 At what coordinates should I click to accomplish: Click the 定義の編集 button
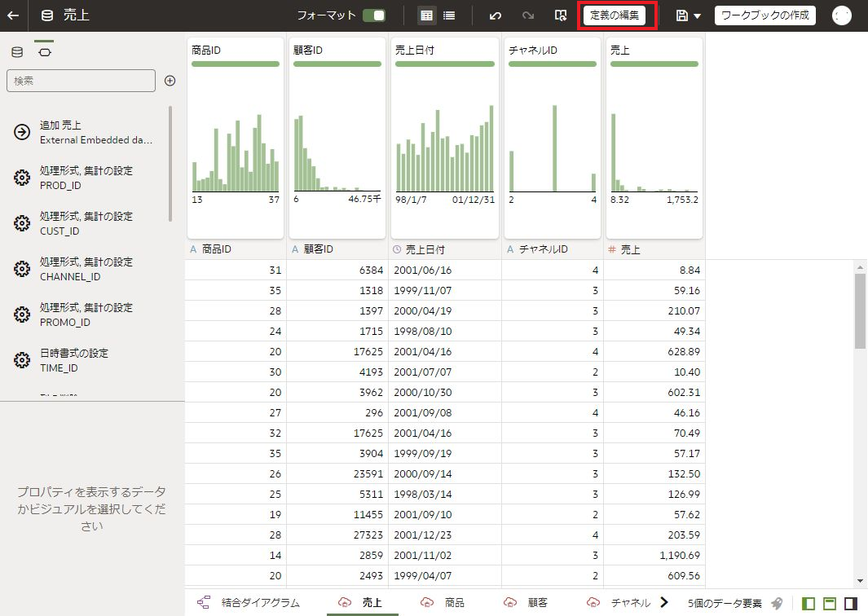click(x=615, y=15)
